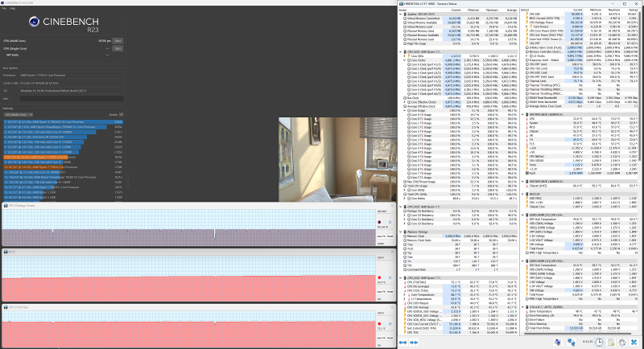This screenshot has height=349, width=644.
Task: Click icon beside Total CPU Usage row
Action: tap(405, 186)
